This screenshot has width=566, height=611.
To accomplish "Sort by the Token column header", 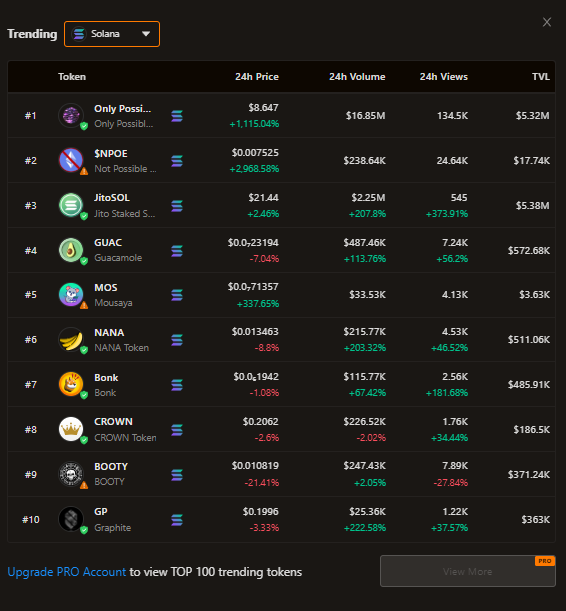I will coord(72,77).
